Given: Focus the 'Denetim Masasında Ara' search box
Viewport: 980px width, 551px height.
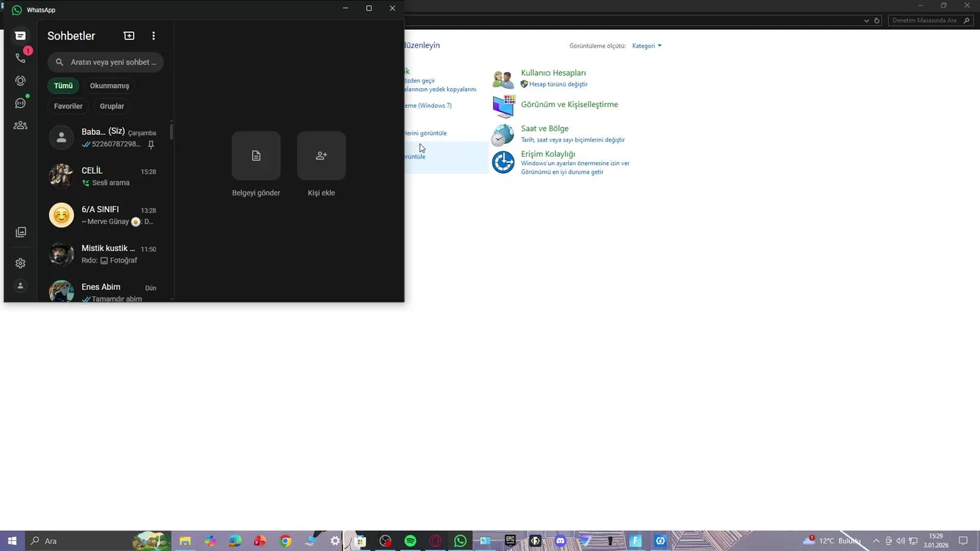Looking at the screenshot, I should (929, 21).
